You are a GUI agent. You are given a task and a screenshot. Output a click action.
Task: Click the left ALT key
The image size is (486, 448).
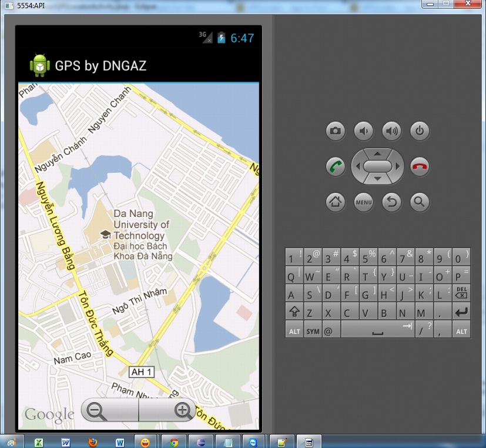click(x=294, y=330)
